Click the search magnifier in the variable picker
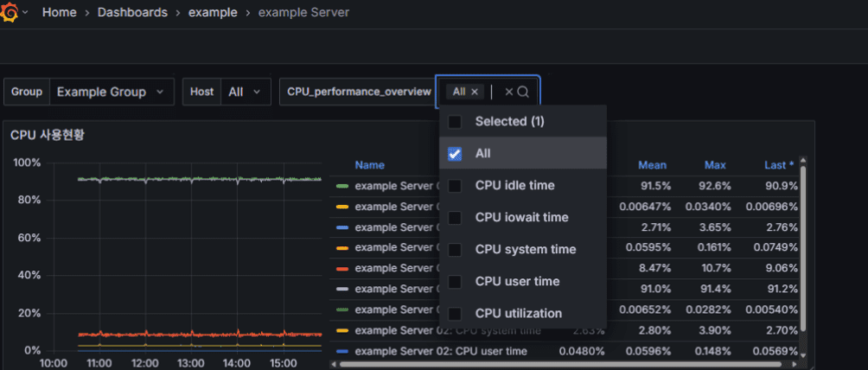 [523, 92]
